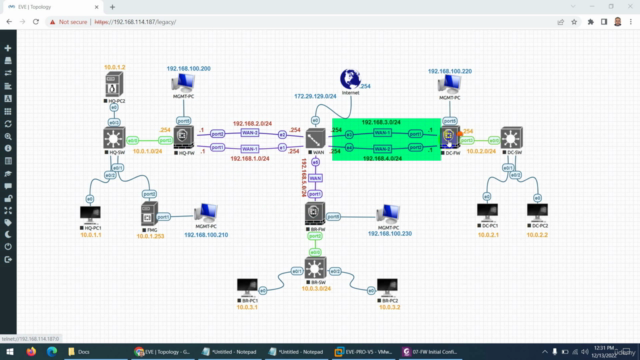Open the Networks arrows sidebar icon
The height and width of the screenshot is (360, 640).
point(8,73)
